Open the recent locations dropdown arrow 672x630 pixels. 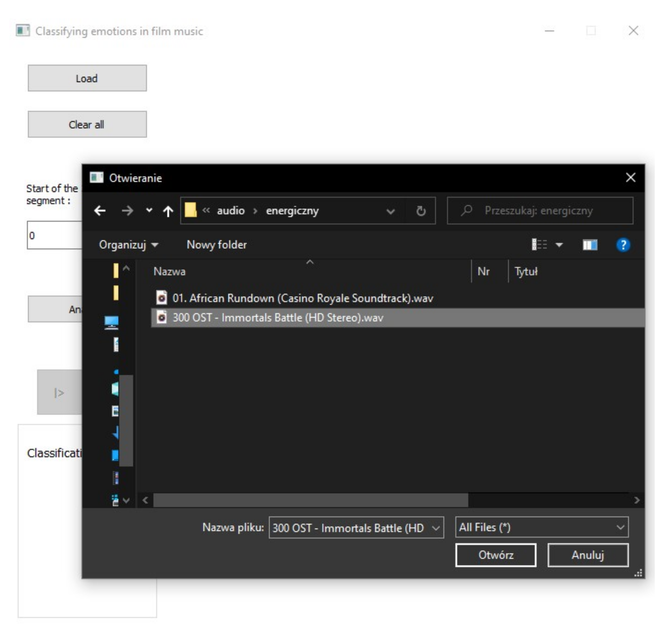pyautogui.click(x=149, y=210)
